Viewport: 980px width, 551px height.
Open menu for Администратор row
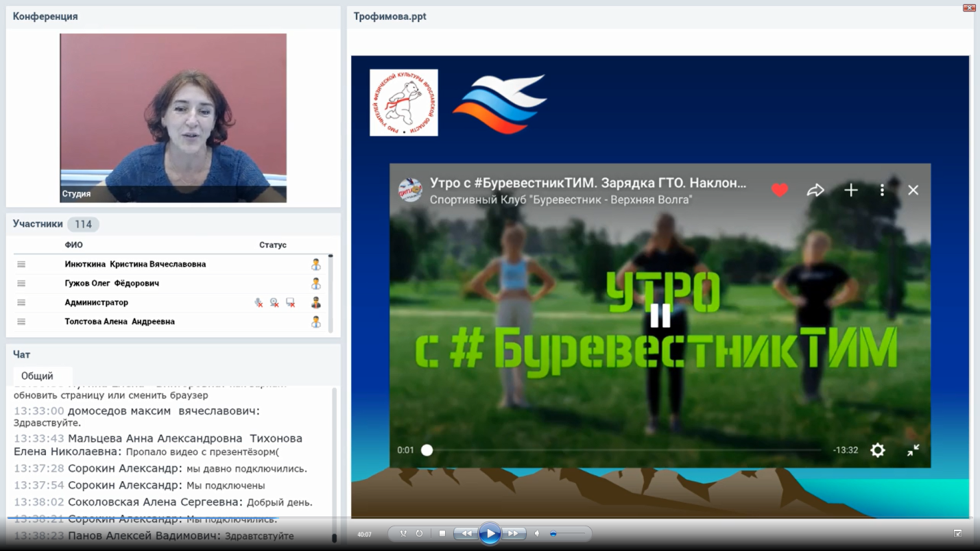(21, 302)
